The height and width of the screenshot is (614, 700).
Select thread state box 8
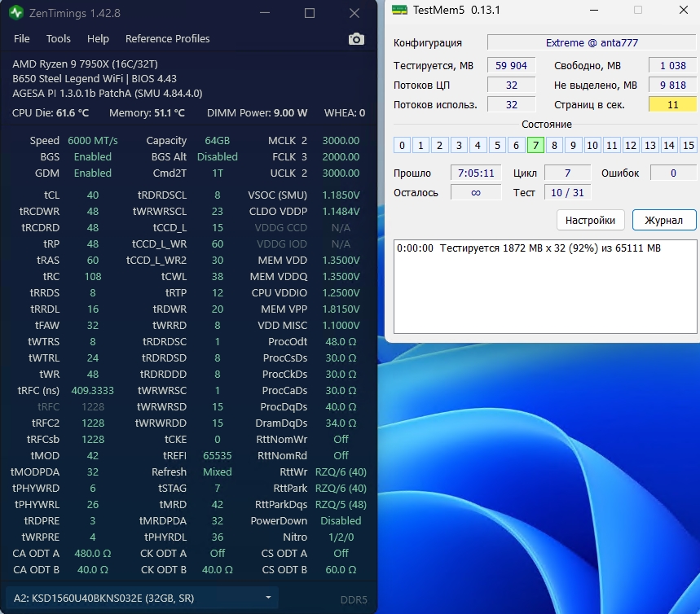(x=554, y=146)
